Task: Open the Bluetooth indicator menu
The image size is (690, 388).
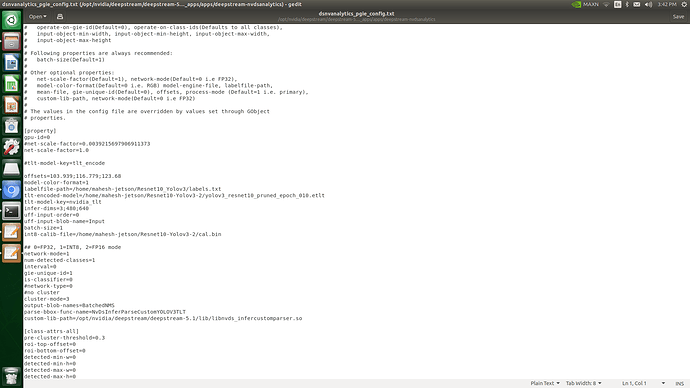Action: [627, 4]
